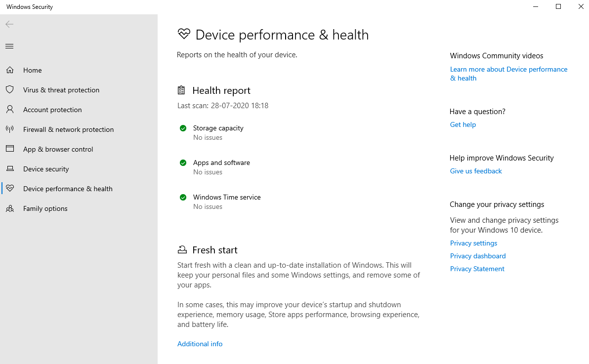This screenshot has height=364, width=589.
Task: Click Give us feedback
Action: pyautogui.click(x=475, y=170)
